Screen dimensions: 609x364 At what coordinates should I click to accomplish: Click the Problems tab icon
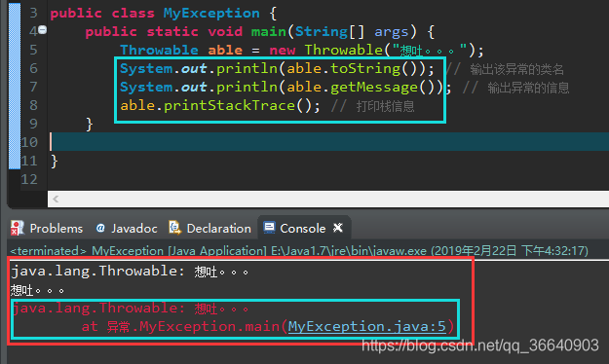click(18, 228)
